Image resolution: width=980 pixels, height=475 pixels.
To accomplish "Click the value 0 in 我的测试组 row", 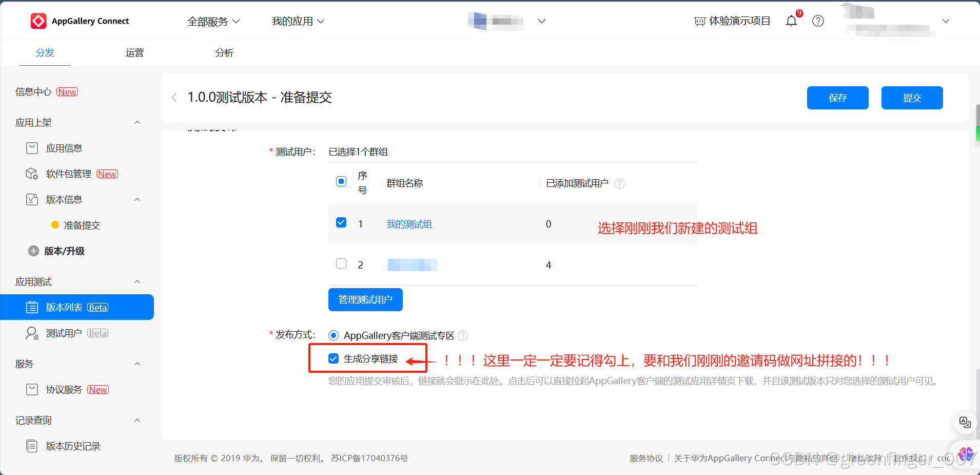I will point(548,224).
